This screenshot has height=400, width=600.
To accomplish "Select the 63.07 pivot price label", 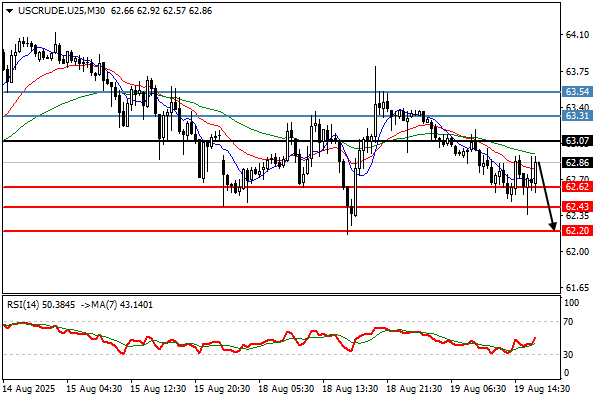I will (577, 140).
